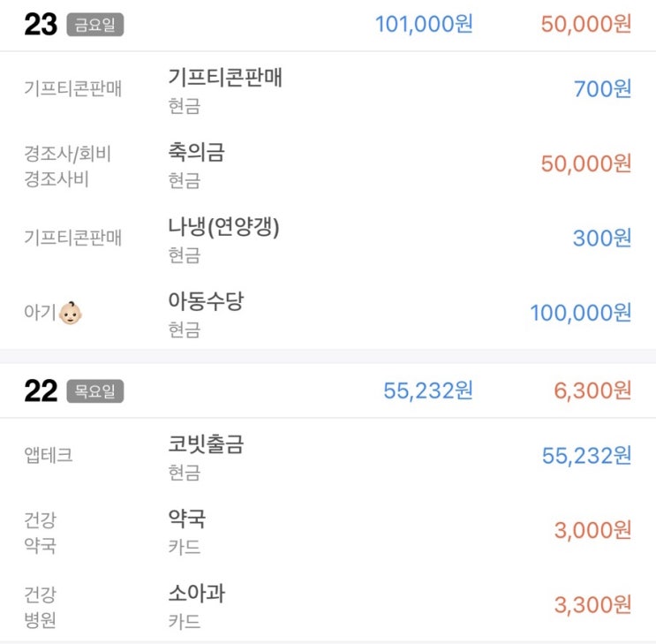
Task: Select the 금요일 day badge
Action: (95, 25)
